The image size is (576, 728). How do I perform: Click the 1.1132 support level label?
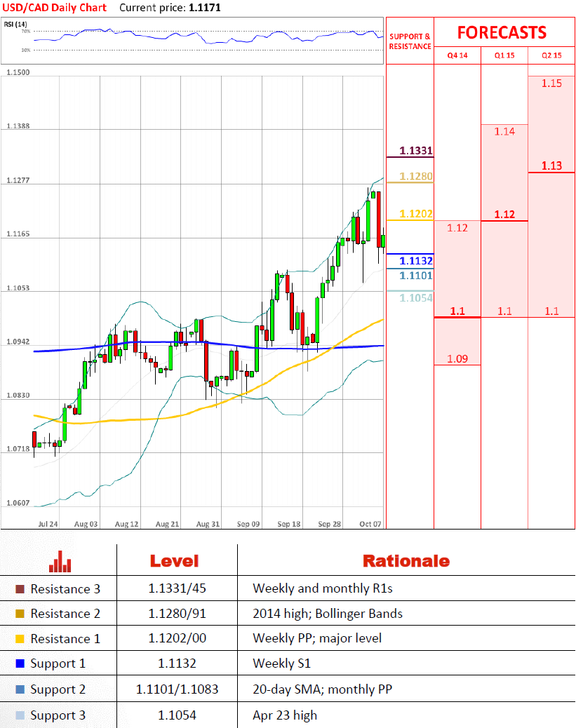tap(416, 261)
